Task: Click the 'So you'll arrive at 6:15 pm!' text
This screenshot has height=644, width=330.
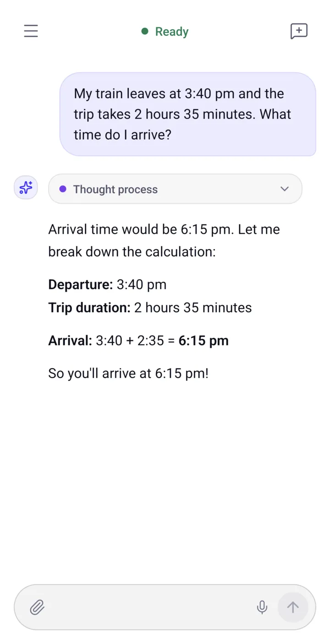Action: pyautogui.click(x=128, y=373)
